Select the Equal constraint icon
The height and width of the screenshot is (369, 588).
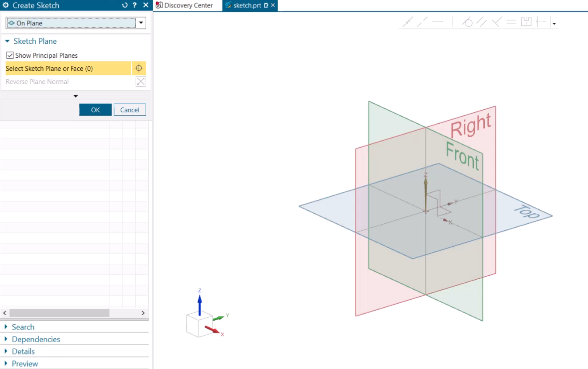(510, 21)
